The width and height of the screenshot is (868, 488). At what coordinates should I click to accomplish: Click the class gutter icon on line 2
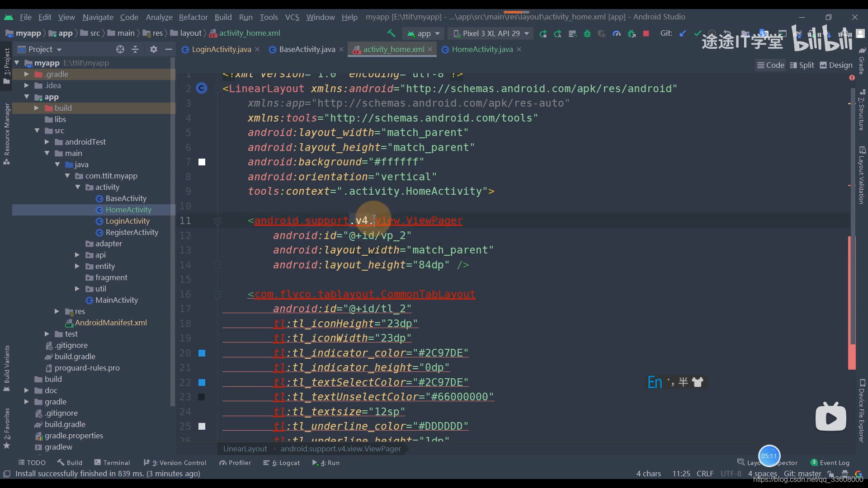coord(202,88)
